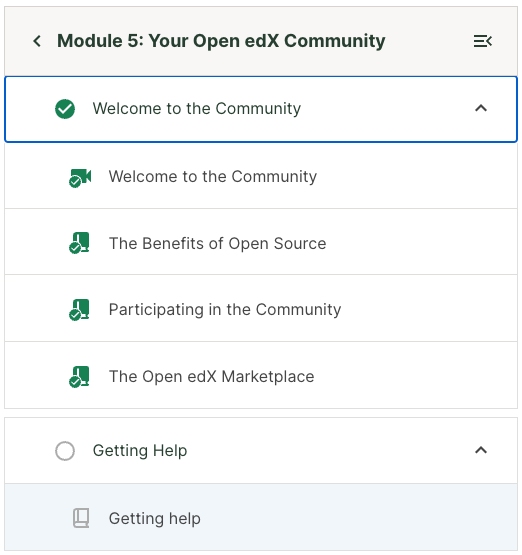Click the empty completion circle for Getting Help
Image resolution: width=522 pixels, height=555 pixels.
click(x=65, y=451)
